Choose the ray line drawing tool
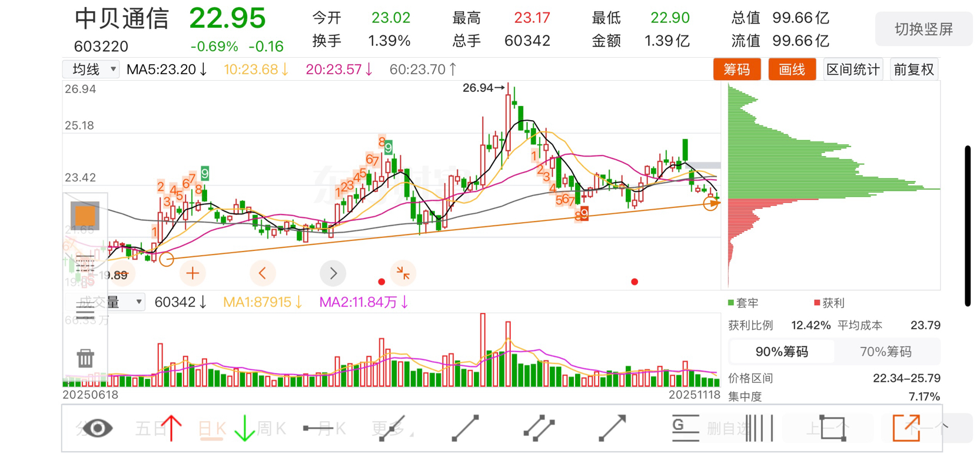This screenshot has height=453, width=980. click(x=392, y=428)
